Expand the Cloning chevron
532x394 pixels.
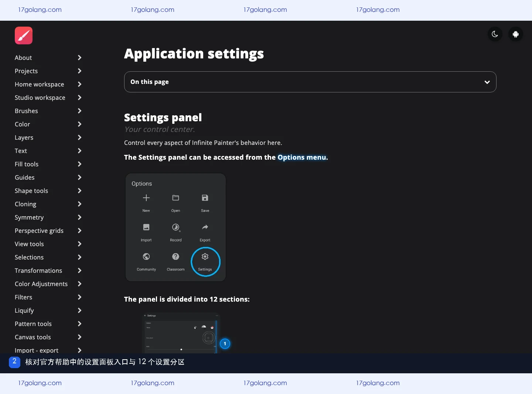click(x=79, y=204)
